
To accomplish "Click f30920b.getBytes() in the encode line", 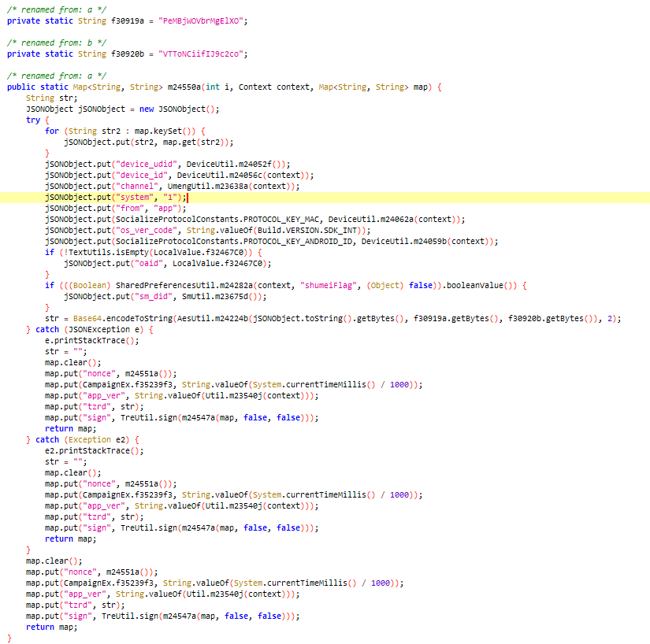I will coord(551,319).
